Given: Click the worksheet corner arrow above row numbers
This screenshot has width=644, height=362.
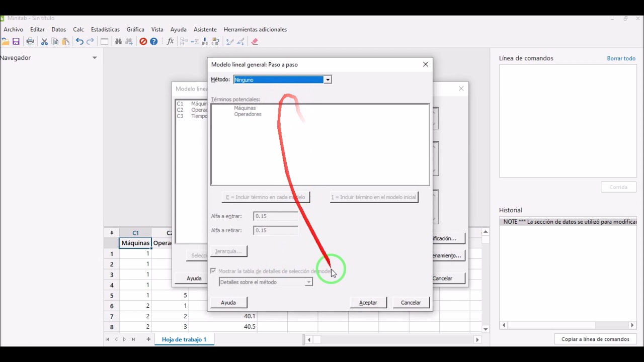Looking at the screenshot, I should click(x=112, y=233).
